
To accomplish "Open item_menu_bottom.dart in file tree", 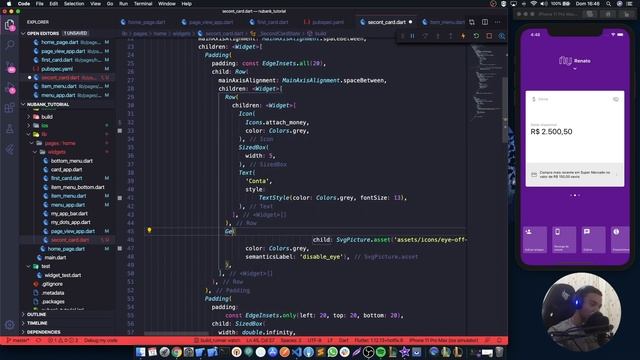I will (x=77, y=187).
